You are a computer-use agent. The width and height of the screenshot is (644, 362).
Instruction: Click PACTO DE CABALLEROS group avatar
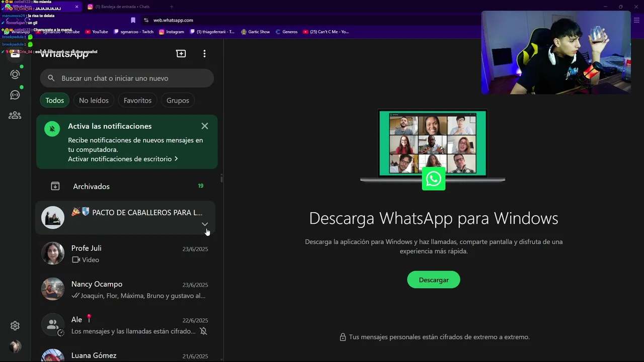tap(53, 218)
